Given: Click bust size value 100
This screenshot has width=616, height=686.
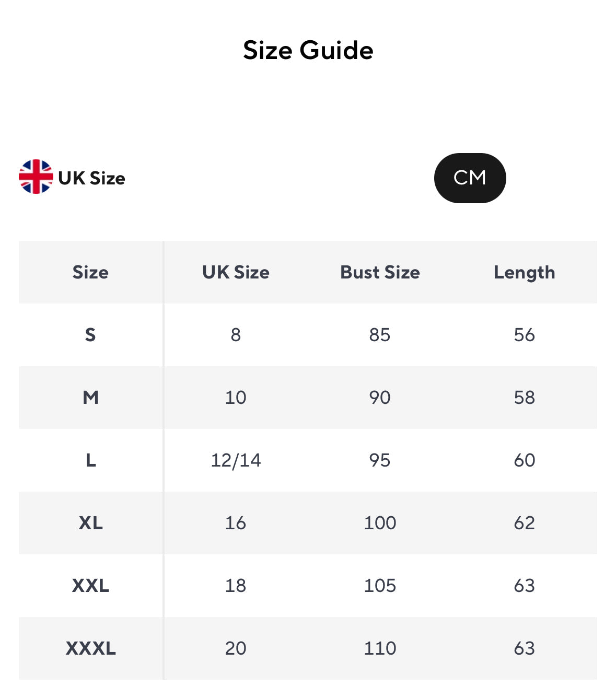Looking at the screenshot, I should 380,523.
